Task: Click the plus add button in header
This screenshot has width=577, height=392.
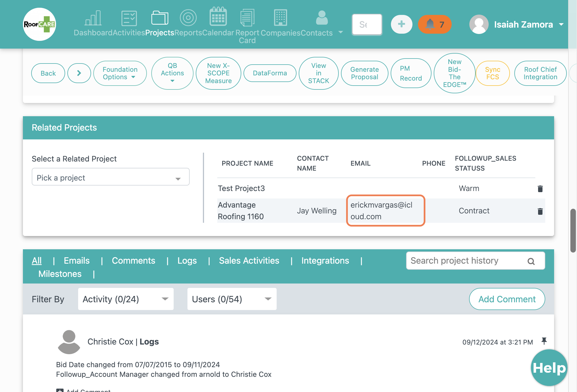Action: coord(402,24)
